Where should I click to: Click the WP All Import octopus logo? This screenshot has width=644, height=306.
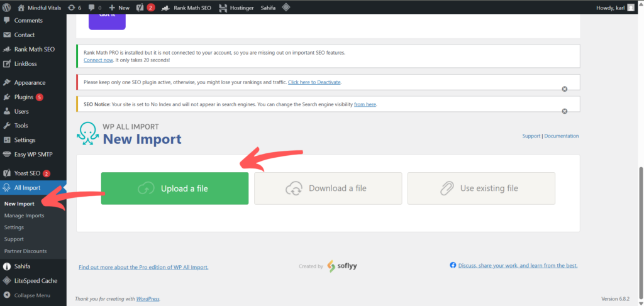tap(87, 133)
